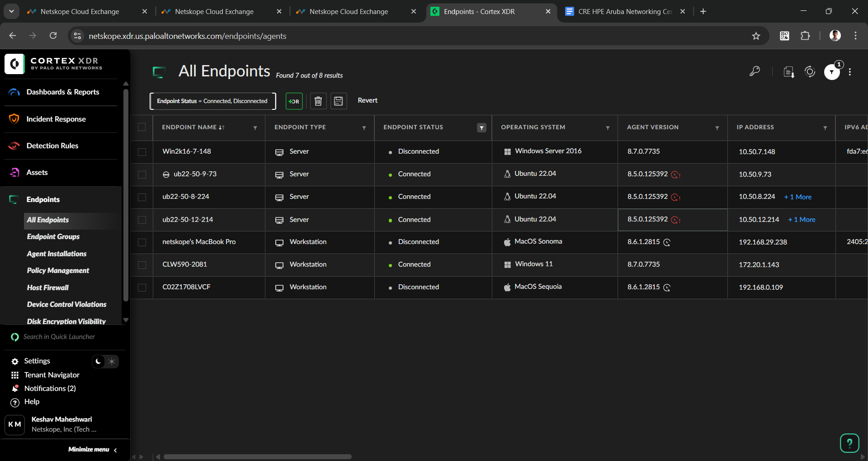Go to Policy Management submenu item
This screenshot has width=868, height=461.
point(58,270)
